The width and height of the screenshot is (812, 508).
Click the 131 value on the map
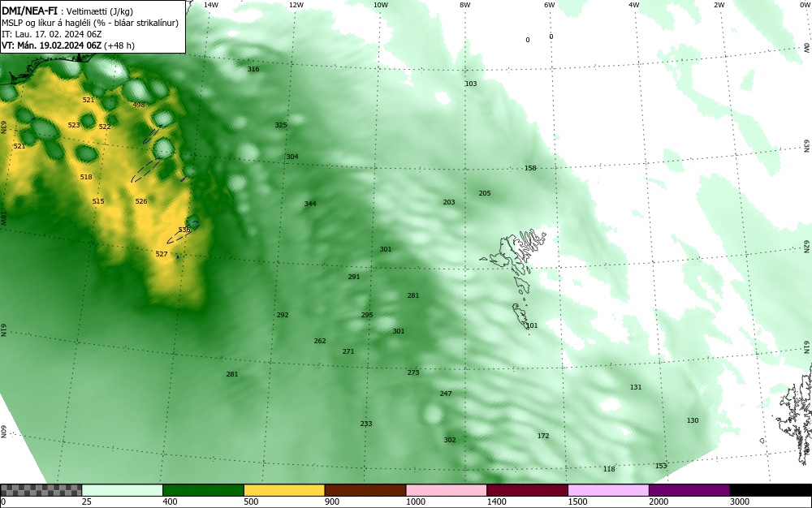click(x=636, y=387)
